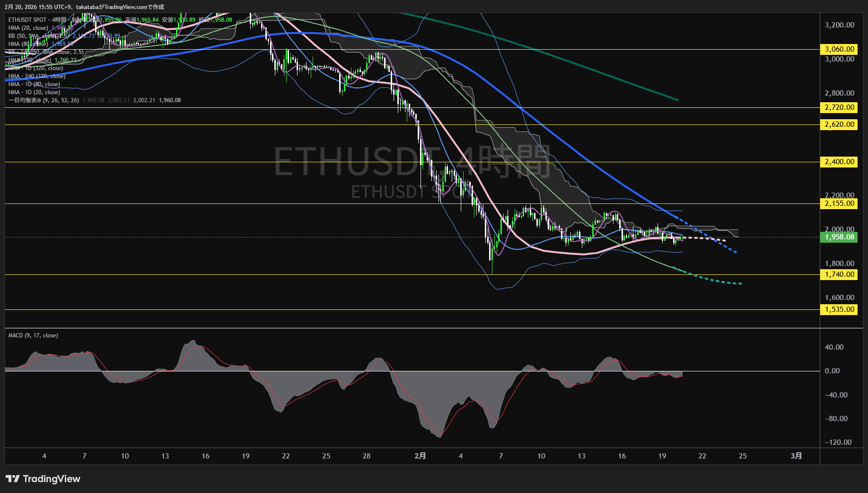Click the TradingView logo icon
The height and width of the screenshot is (493, 868).
(x=13, y=479)
